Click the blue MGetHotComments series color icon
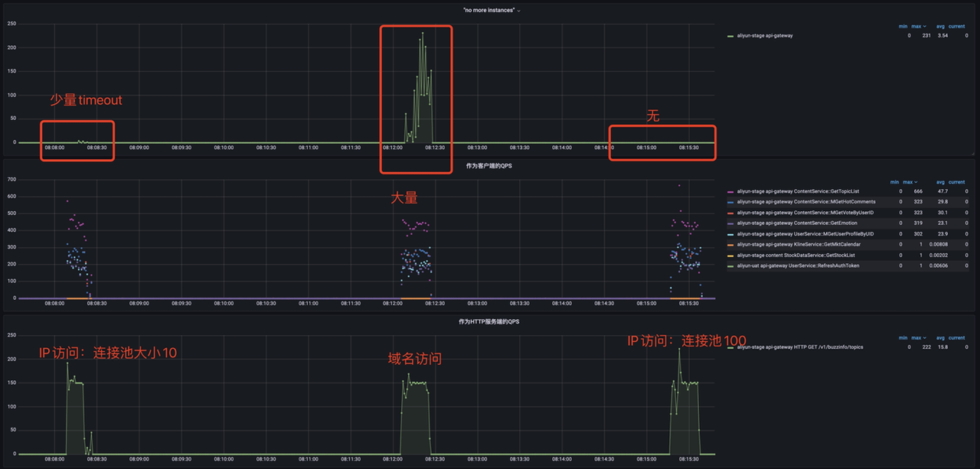Screen dimensions: 980x469 (730, 202)
